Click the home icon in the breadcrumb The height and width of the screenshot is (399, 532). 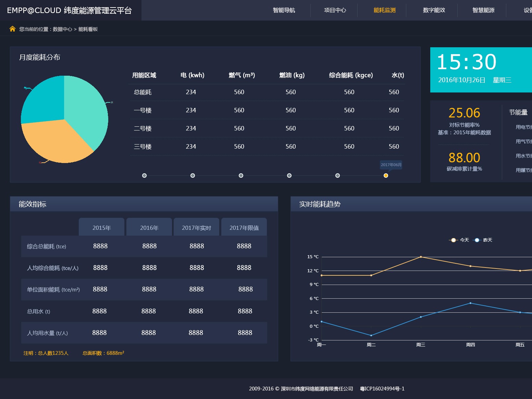[x=13, y=29]
